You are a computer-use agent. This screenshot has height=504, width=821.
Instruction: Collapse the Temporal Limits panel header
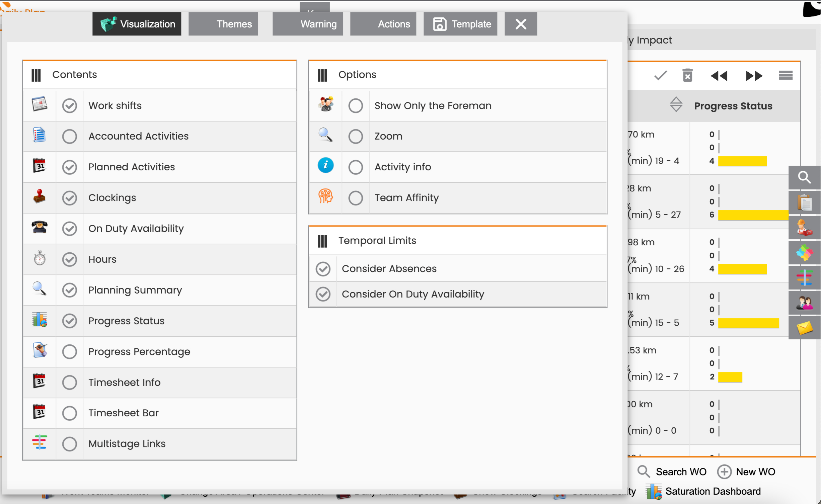(458, 241)
